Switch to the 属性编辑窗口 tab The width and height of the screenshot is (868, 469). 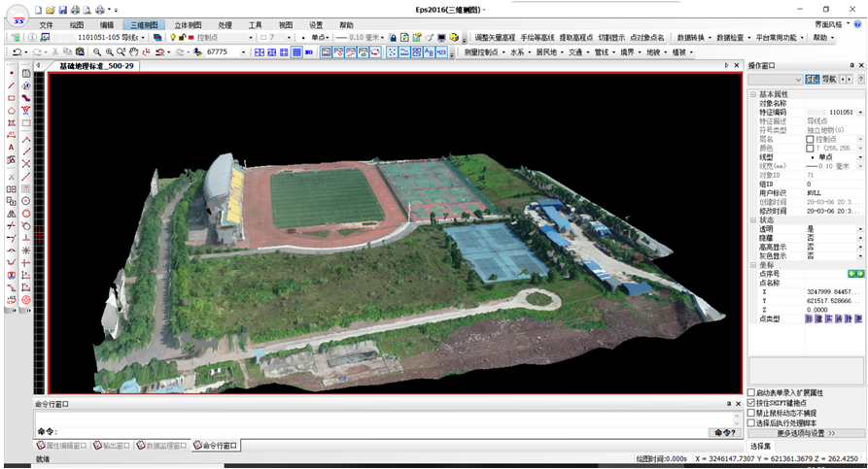(x=61, y=446)
